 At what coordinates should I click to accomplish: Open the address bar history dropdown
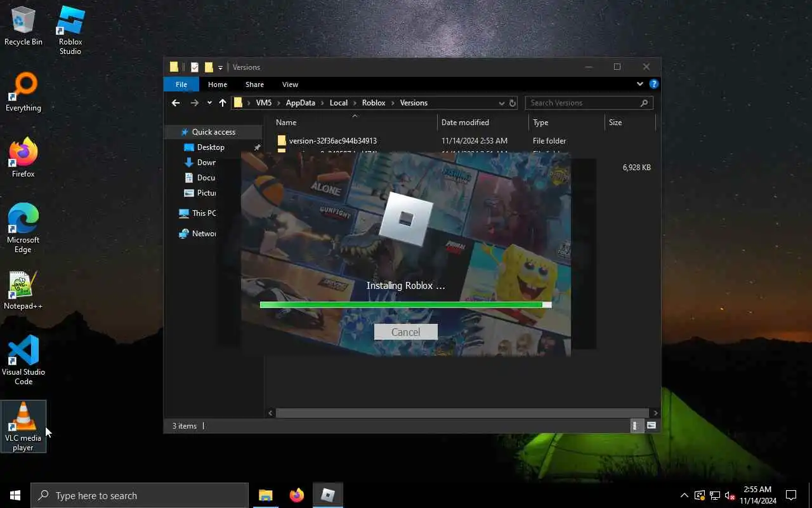click(501, 103)
